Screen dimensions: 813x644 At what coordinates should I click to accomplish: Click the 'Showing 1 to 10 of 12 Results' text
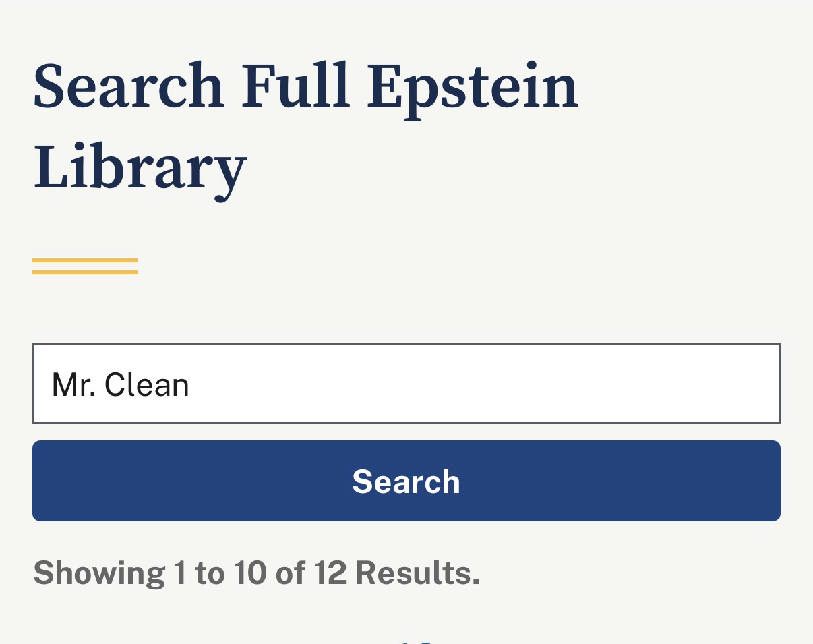[256, 573]
